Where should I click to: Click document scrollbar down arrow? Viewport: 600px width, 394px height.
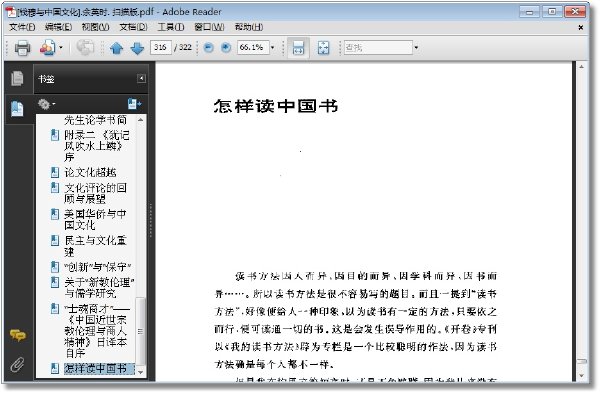pos(581,376)
